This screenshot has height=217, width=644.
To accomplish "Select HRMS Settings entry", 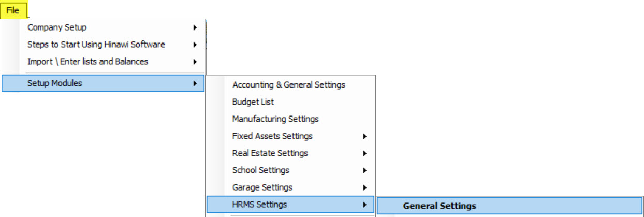I will 259,205.
